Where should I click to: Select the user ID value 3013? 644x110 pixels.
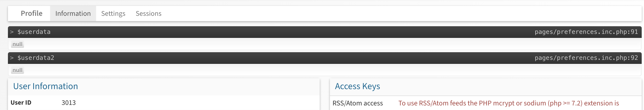68,103
